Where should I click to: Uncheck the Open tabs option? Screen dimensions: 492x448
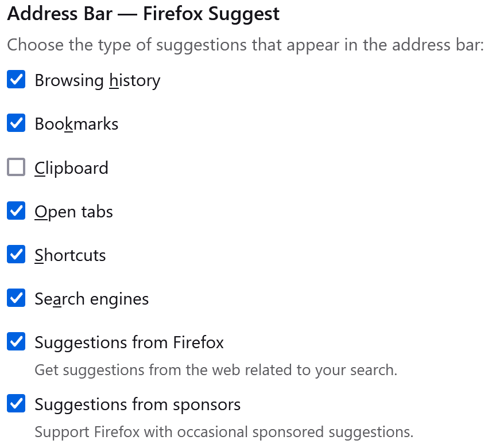[16, 211]
